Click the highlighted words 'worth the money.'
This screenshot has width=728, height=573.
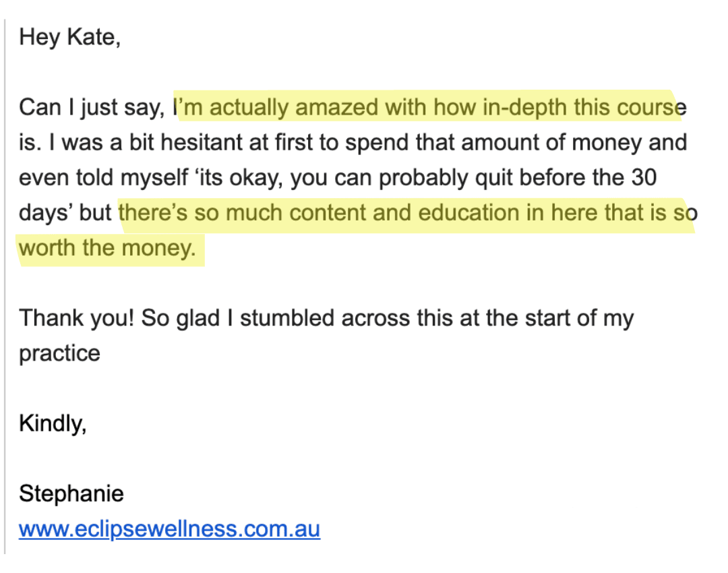tap(107, 248)
